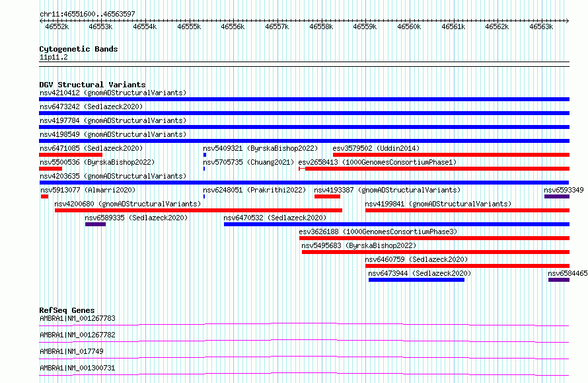Open the nsv6473944 Sedlazeck2020 label
Viewport: 588px width, 383px height.
click(x=420, y=273)
